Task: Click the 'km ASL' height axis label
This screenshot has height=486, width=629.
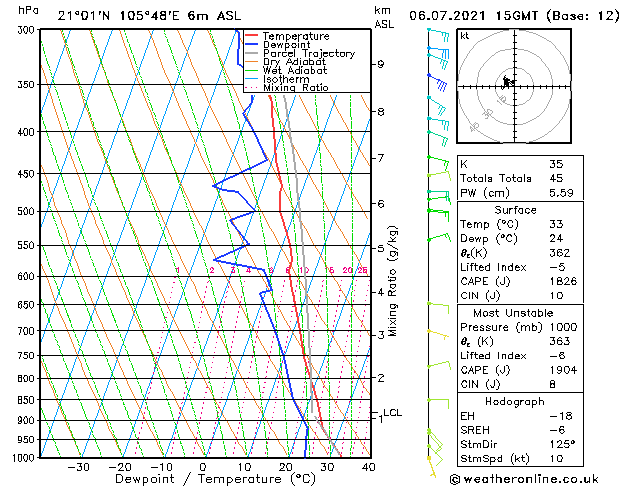Action: click(384, 17)
